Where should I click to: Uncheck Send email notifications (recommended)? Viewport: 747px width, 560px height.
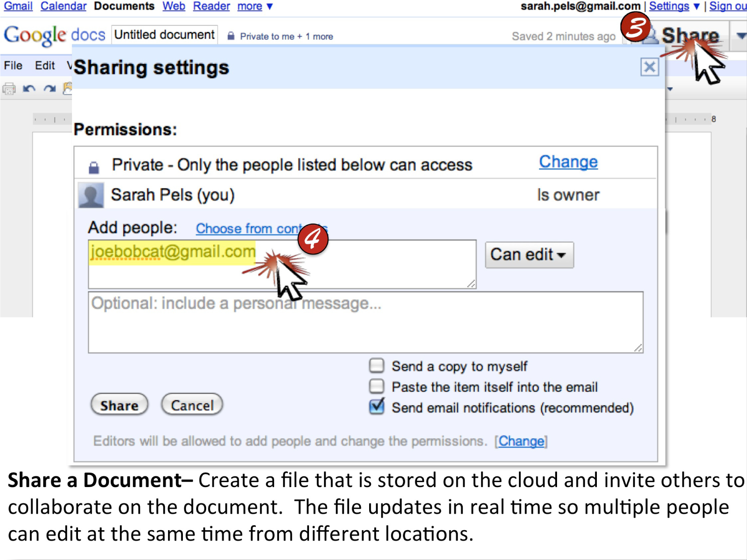point(377,406)
